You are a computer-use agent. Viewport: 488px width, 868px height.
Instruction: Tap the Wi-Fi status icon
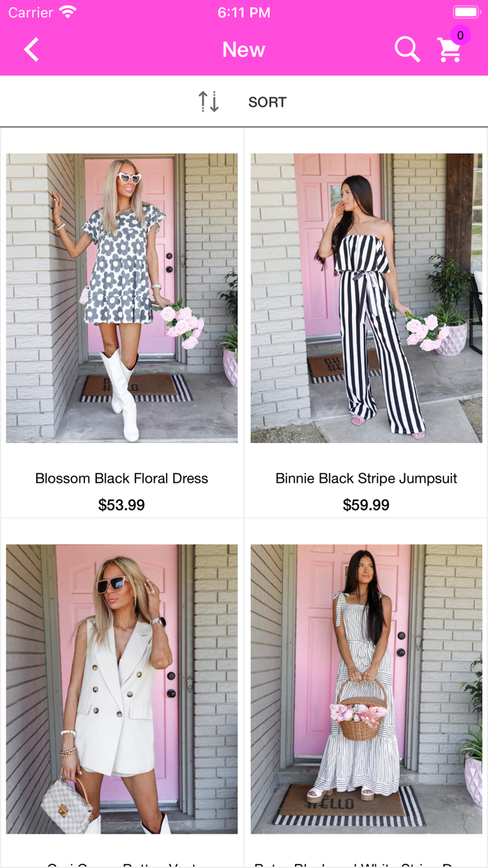tap(68, 12)
